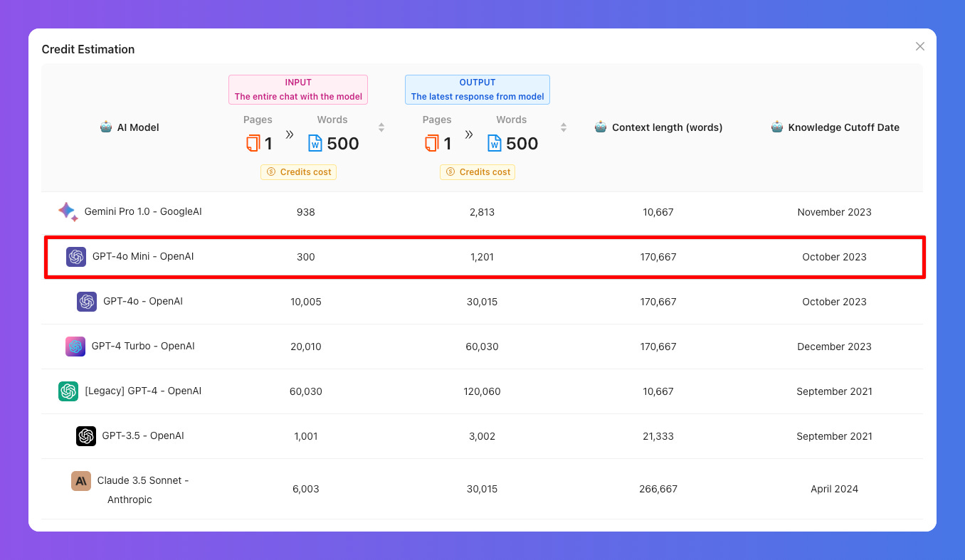The width and height of the screenshot is (965, 560).
Task: Click the Legacy GPT-4 green logo icon
Action: tap(68, 391)
